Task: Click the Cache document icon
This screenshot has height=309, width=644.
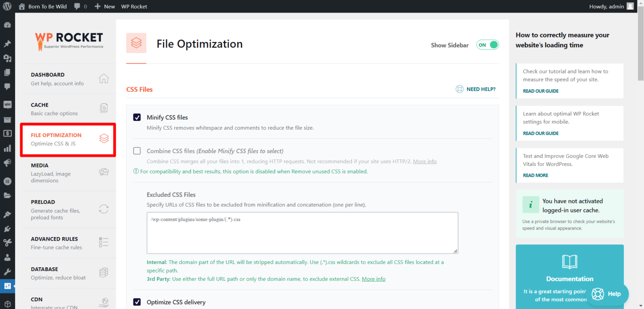Action: click(104, 108)
